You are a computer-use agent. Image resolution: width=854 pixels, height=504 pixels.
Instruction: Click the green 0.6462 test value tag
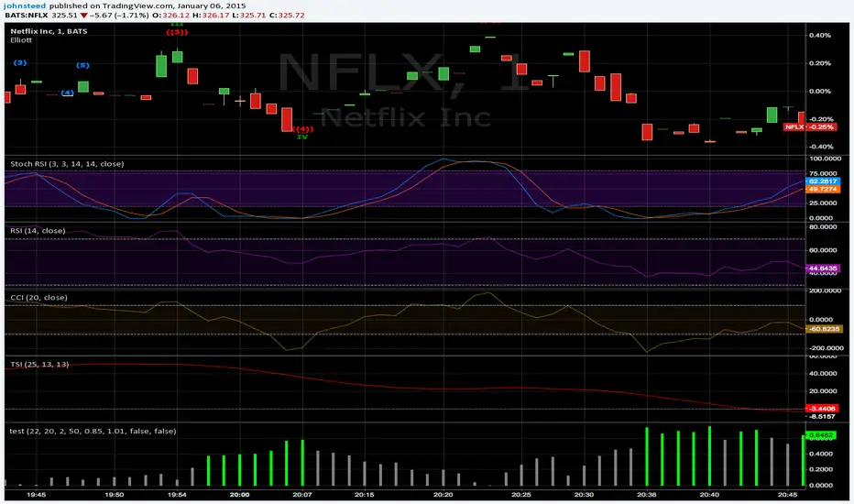(x=821, y=435)
